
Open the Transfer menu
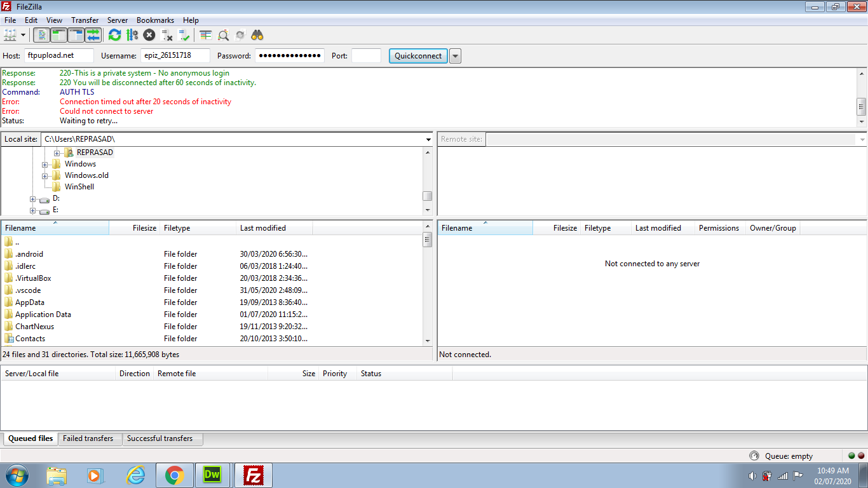85,20
